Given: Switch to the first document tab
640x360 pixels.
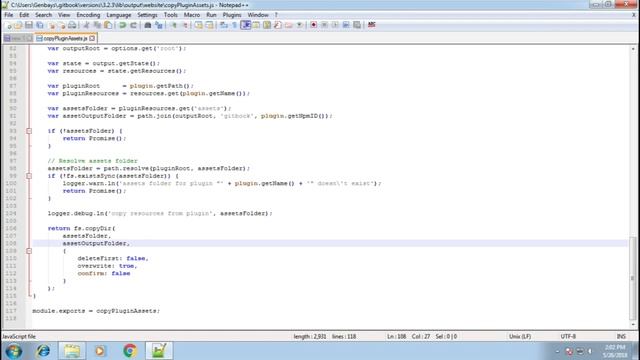Looking at the screenshot, I should (18, 38).
